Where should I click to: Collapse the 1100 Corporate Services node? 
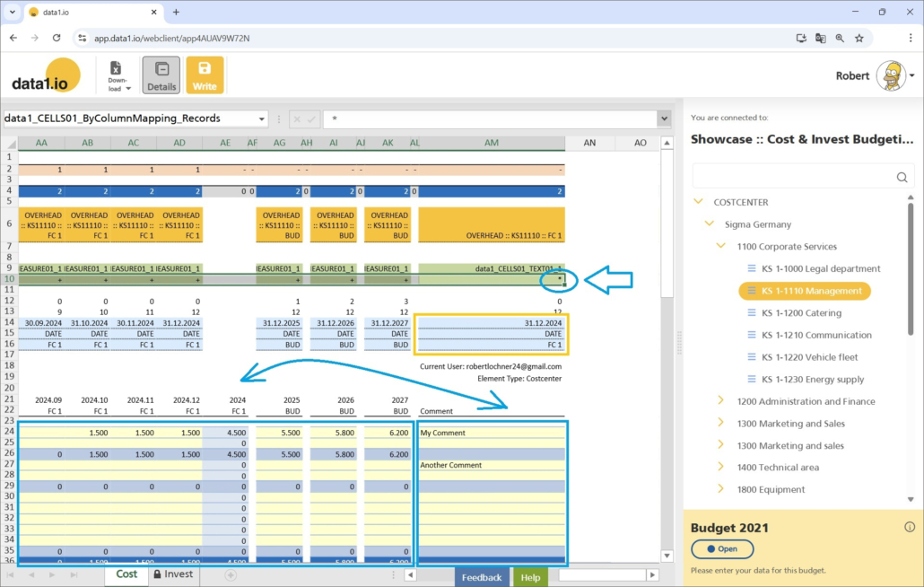[x=720, y=246]
